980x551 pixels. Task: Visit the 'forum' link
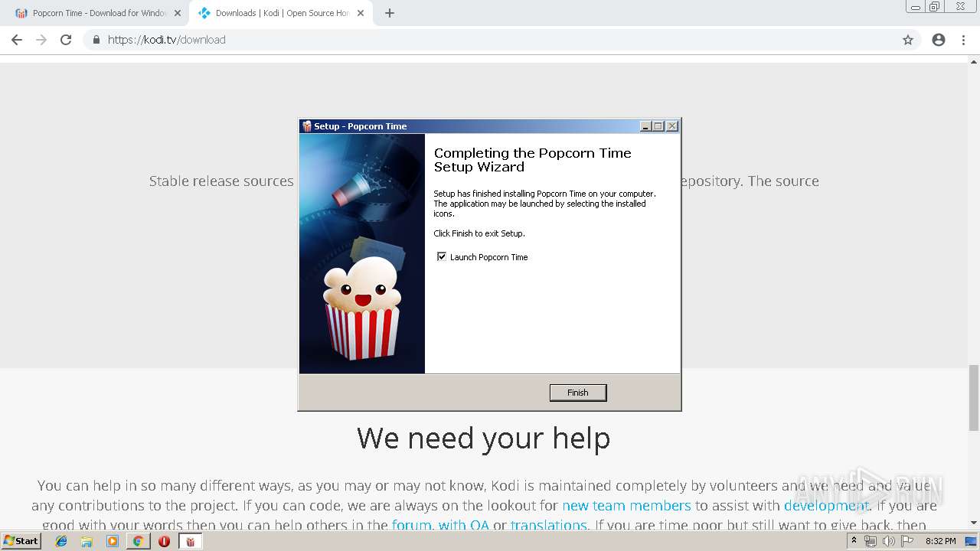click(412, 525)
